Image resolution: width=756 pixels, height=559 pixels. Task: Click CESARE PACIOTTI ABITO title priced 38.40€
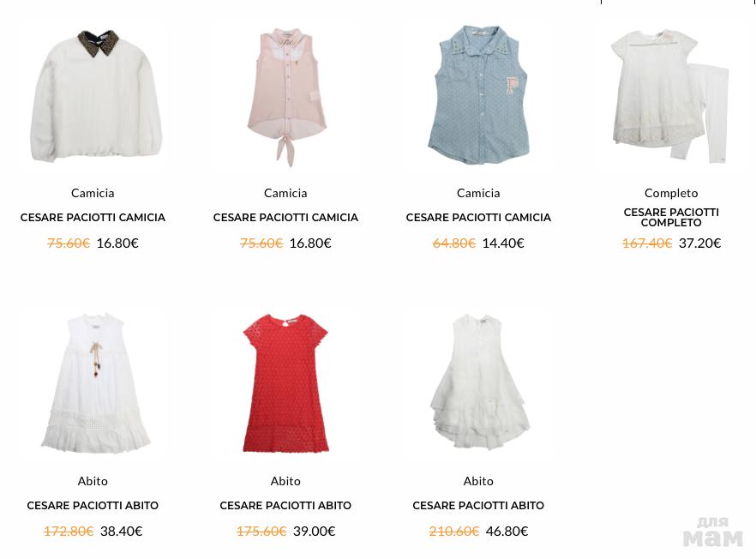click(x=93, y=506)
